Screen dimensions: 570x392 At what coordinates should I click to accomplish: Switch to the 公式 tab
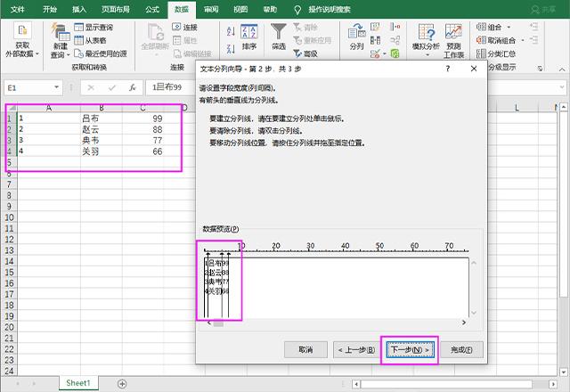click(x=152, y=10)
